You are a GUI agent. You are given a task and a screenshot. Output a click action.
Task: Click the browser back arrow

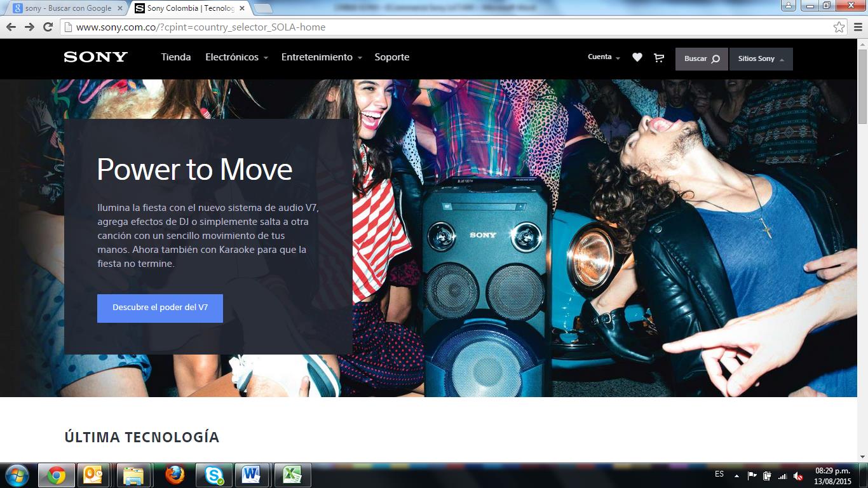pyautogui.click(x=11, y=27)
